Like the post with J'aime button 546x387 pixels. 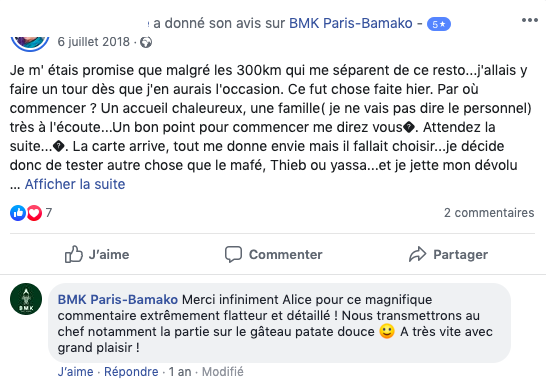pos(97,254)
